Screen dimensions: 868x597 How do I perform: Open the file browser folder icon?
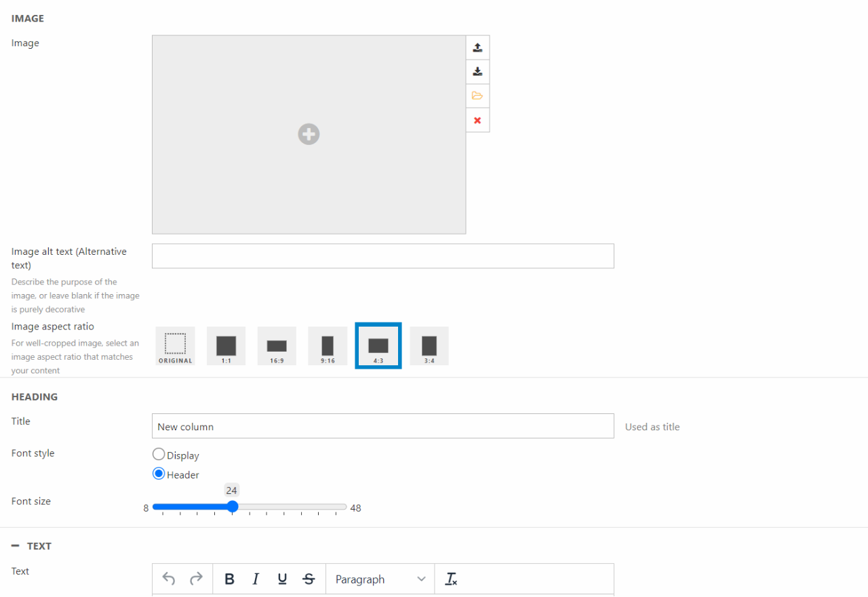pyautogui.click(x=477, y=96)
